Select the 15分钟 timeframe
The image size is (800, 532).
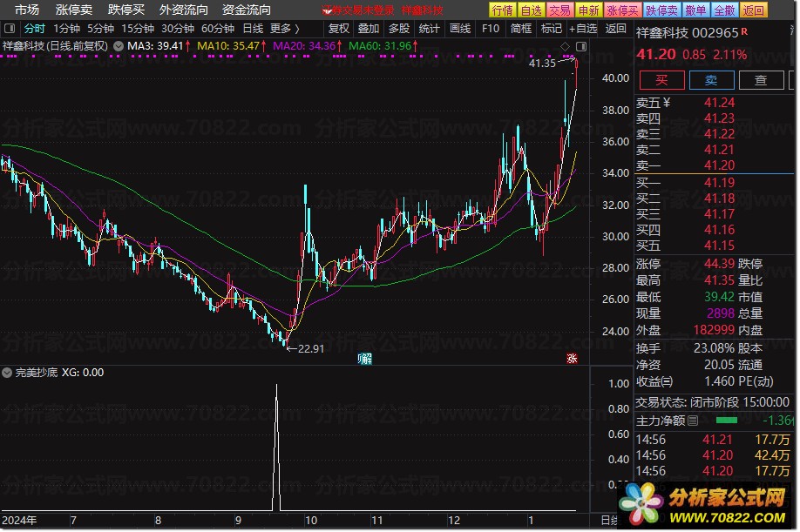coord(137,29)
